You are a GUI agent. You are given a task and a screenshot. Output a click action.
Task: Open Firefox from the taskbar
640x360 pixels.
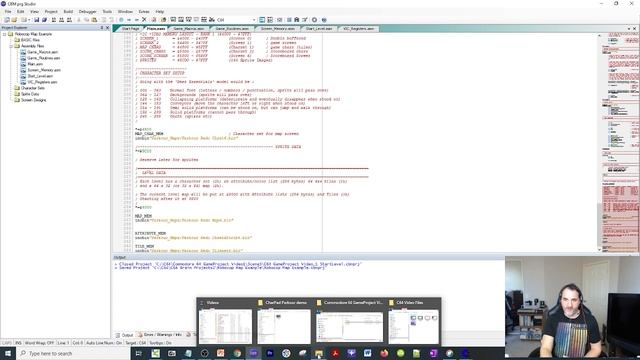[x=384, y=353]
